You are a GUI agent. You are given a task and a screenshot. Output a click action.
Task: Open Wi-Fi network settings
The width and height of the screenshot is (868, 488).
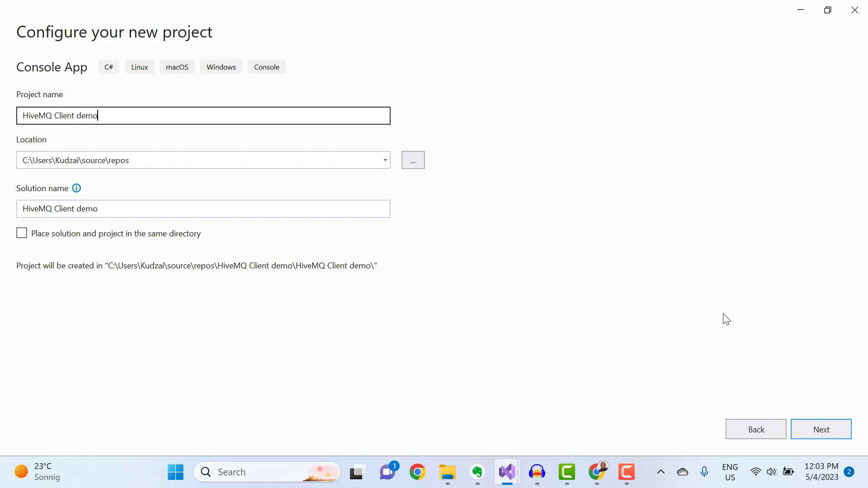(x=755, y=472)
